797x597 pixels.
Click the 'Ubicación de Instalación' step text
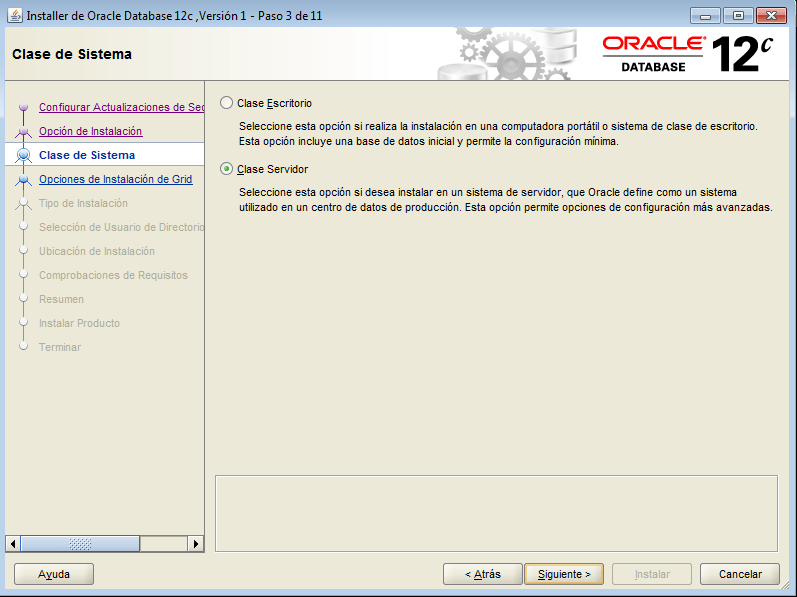click(97, 251)
